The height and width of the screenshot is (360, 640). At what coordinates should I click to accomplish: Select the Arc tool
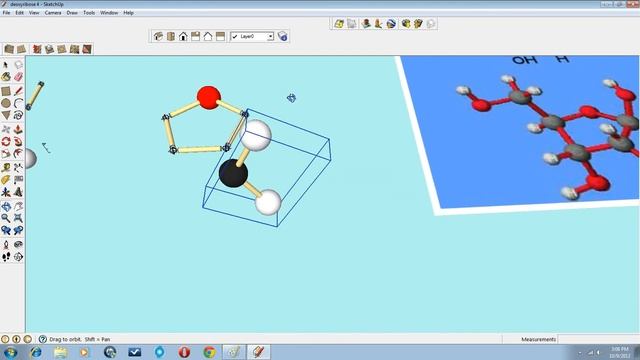[18, 103]
